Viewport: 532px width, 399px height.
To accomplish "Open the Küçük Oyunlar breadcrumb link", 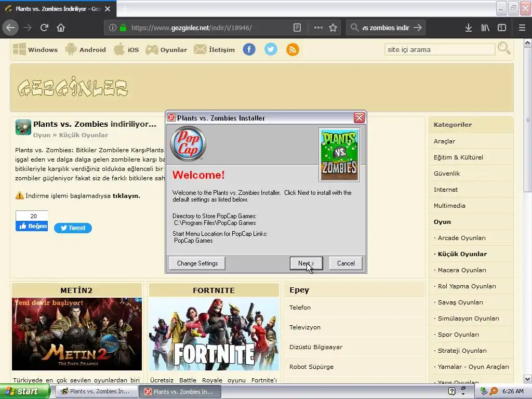I will [84, 135].
